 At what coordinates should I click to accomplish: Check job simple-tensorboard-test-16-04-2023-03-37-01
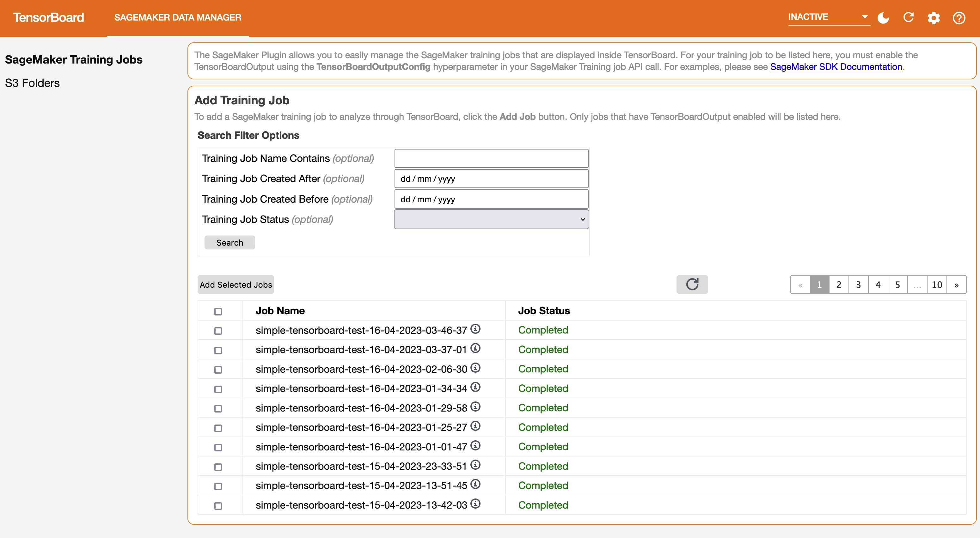(218, 351)
